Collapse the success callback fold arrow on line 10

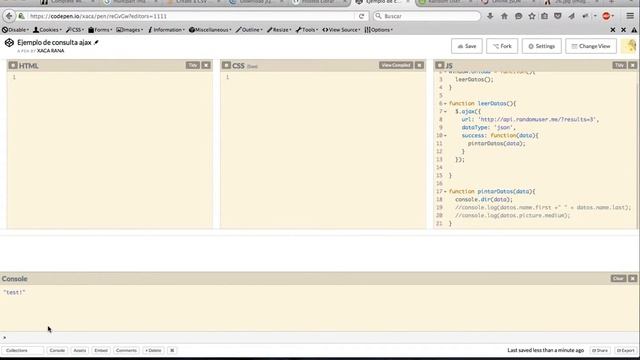point(445,136)
